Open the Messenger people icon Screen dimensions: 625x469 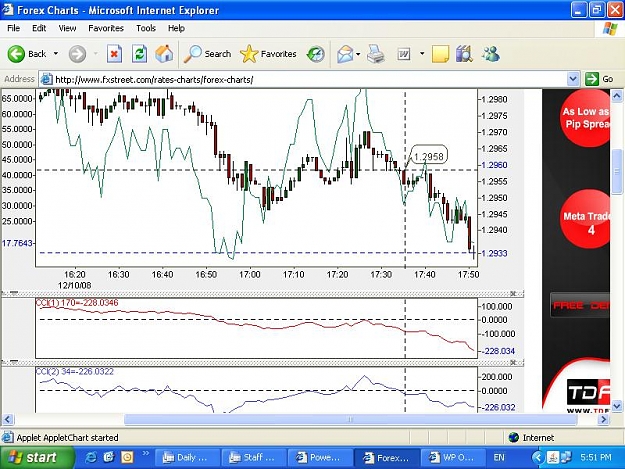coord(491,54)
